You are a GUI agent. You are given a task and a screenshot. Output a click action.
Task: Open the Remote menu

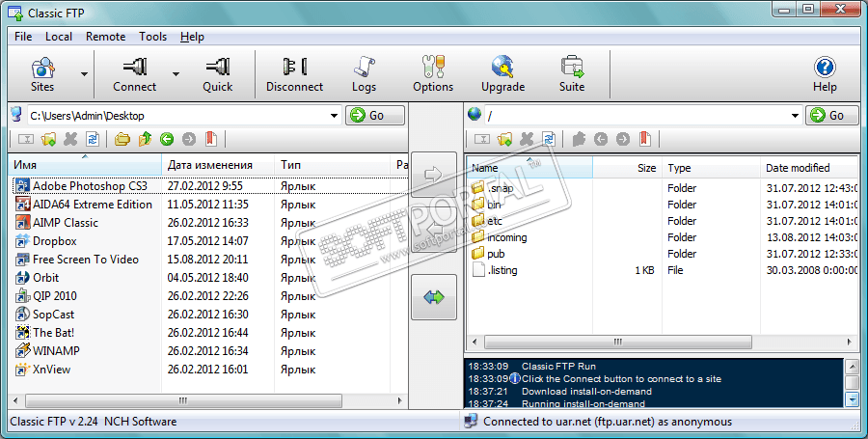pos(106,37)
